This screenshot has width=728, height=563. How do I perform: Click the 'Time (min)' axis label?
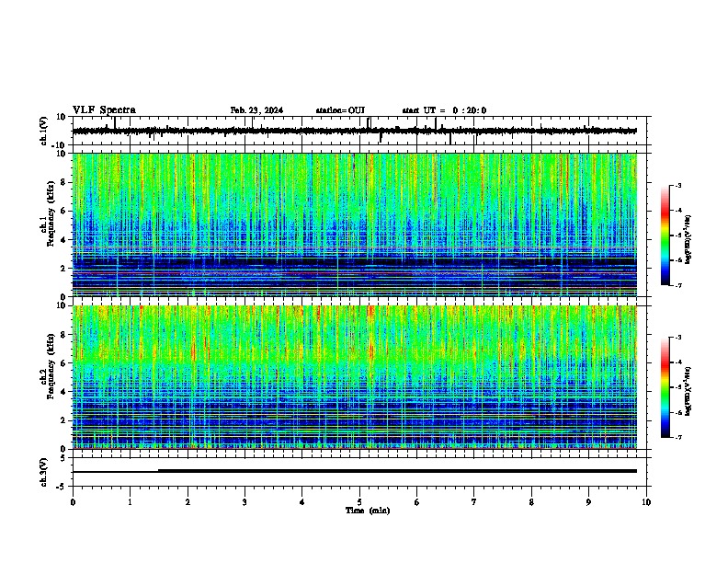(368, 511)
